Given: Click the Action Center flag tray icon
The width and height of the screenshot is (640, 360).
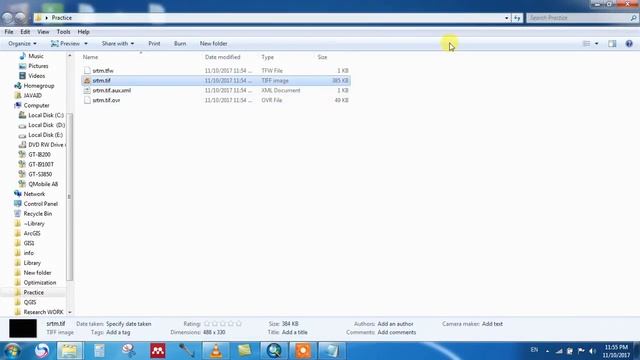Looking at the screenshot, I should 581,351.
